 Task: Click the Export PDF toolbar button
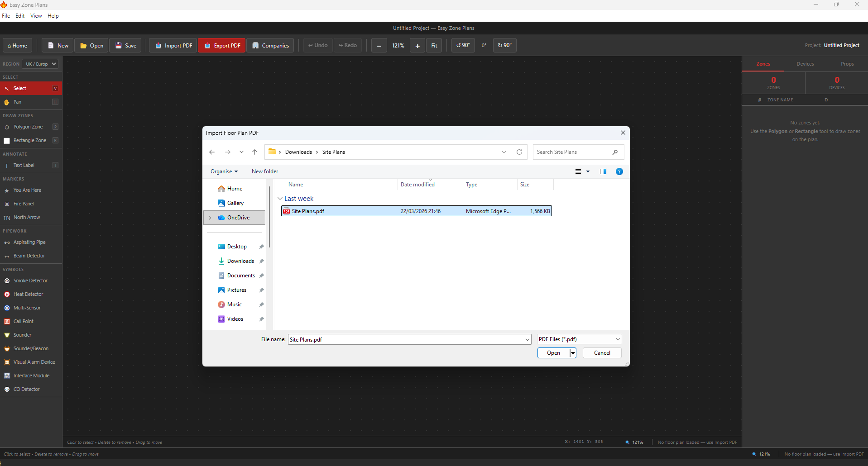click(x=222, y=45)
